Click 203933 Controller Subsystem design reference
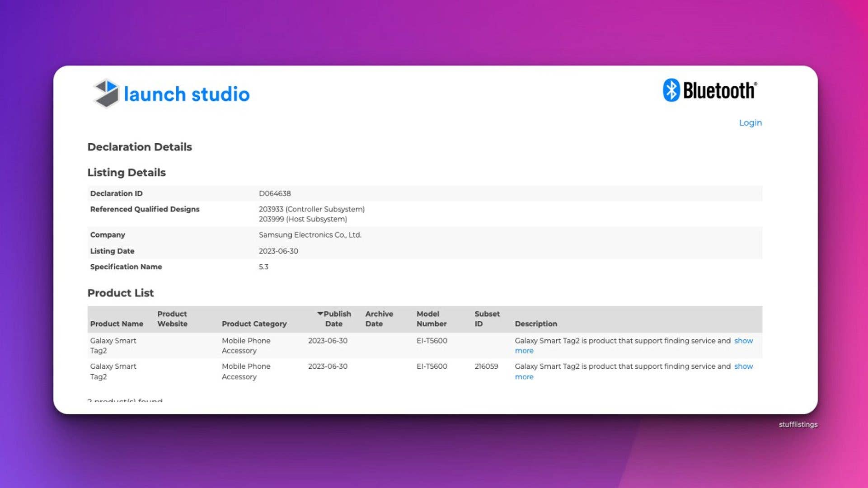868x488 pixels. pos(311,209)
